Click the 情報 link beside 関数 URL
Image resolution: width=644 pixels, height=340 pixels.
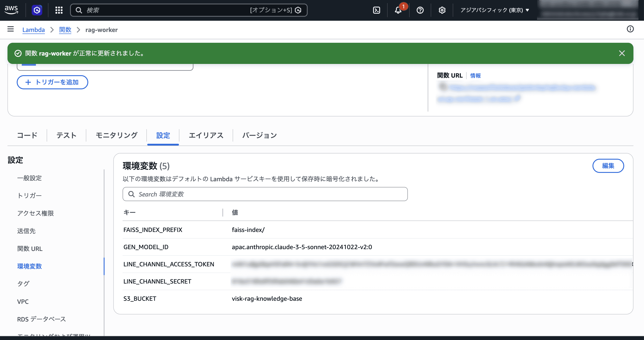(475, 76)
